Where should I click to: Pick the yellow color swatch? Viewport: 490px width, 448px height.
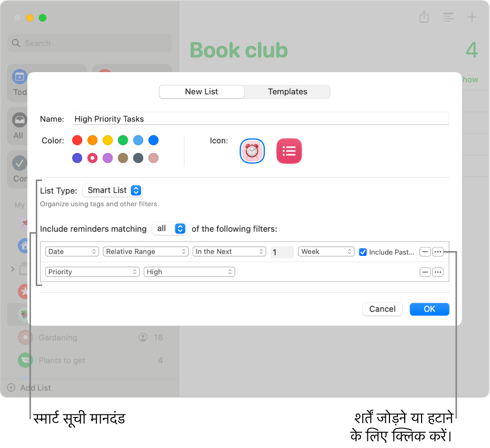point(108,141)
